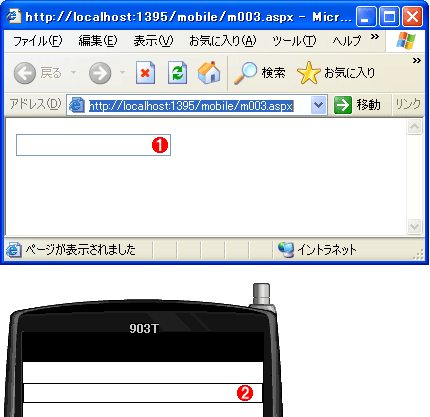Image resolution: width=430 pixels, height=417 pixels.
Task: Click the scrollbar down arrow in page
Action: 414,226
